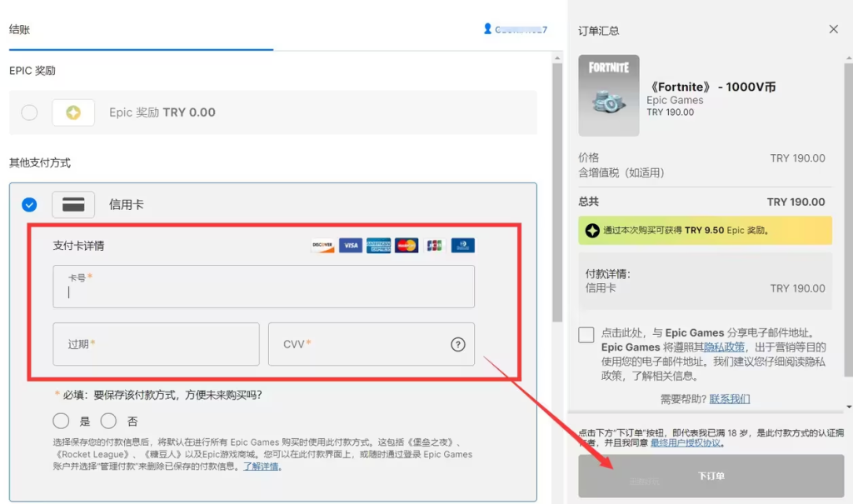Click the credit card payment icon

[73, 205]
